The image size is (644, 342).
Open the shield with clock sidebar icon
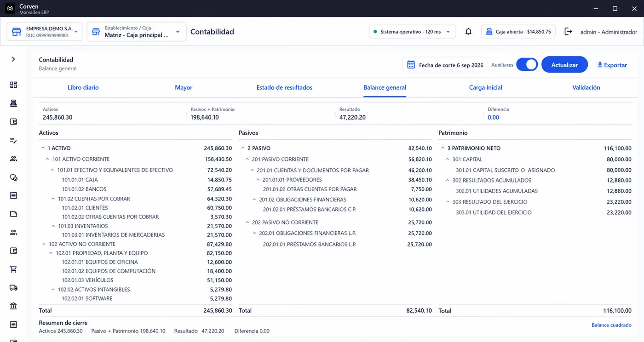click(13, 177)
